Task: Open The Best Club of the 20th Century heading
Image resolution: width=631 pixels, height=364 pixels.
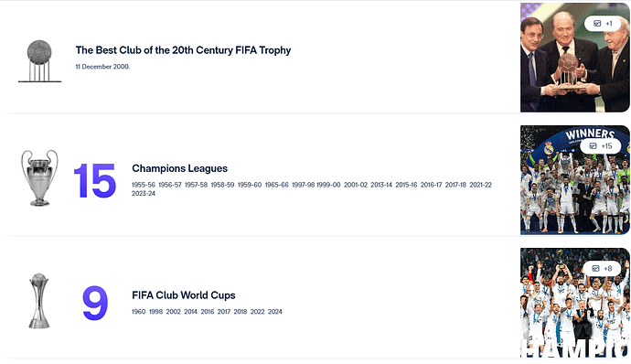Action: pyautogui.click(x=183, y=50)
